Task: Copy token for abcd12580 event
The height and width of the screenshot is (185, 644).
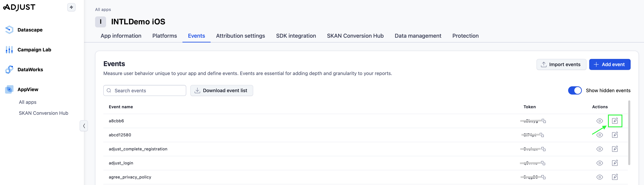Action: 542,135
